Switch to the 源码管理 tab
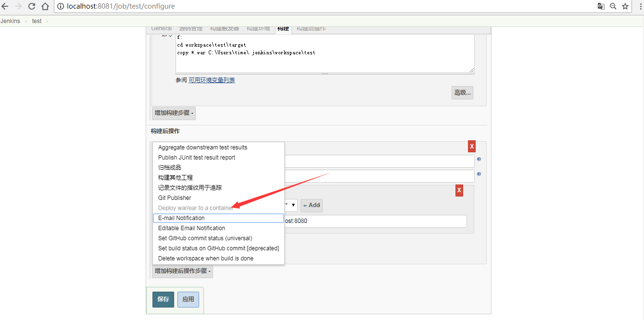644x320 pixels. (x=190, y=28)
